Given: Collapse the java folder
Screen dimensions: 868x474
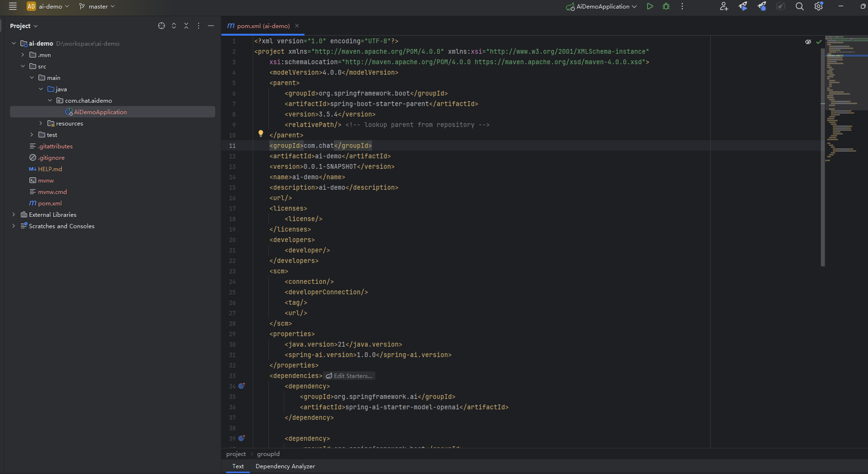Looking at the screenshot, I should tap(41, 89).
